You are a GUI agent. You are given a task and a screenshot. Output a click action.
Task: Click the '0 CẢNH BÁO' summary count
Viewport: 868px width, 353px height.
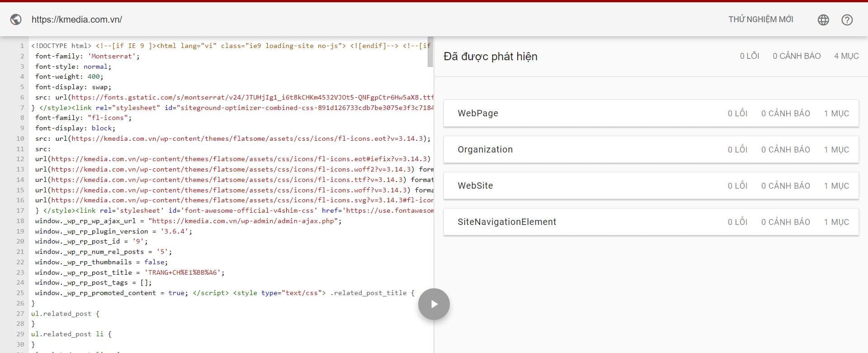pos(797,56)
